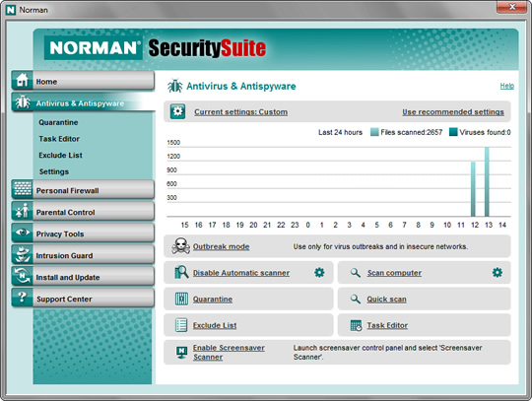
Task: Select Antivirus & Antispyware in sidebar
Action: click(83, 102)
